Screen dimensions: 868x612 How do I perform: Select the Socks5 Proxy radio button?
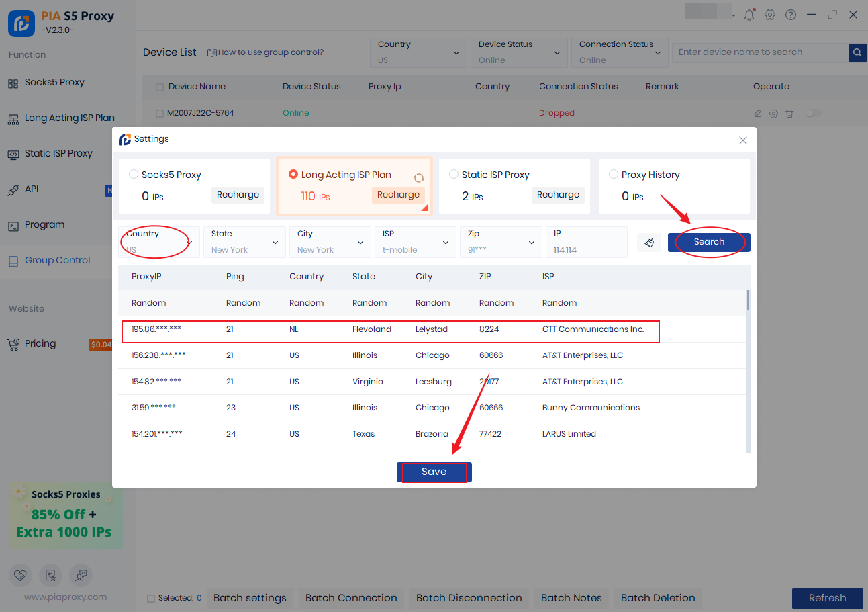(134, 175)
